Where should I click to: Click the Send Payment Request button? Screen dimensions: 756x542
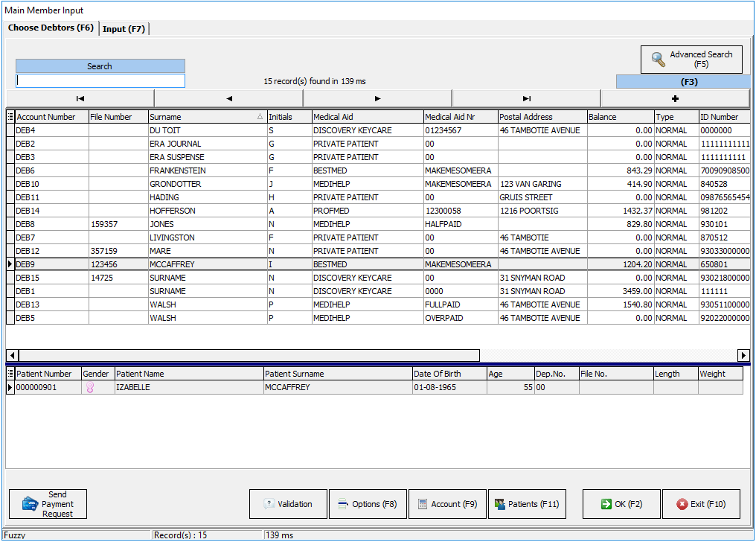pyautogui.click(x=48, y=504)
